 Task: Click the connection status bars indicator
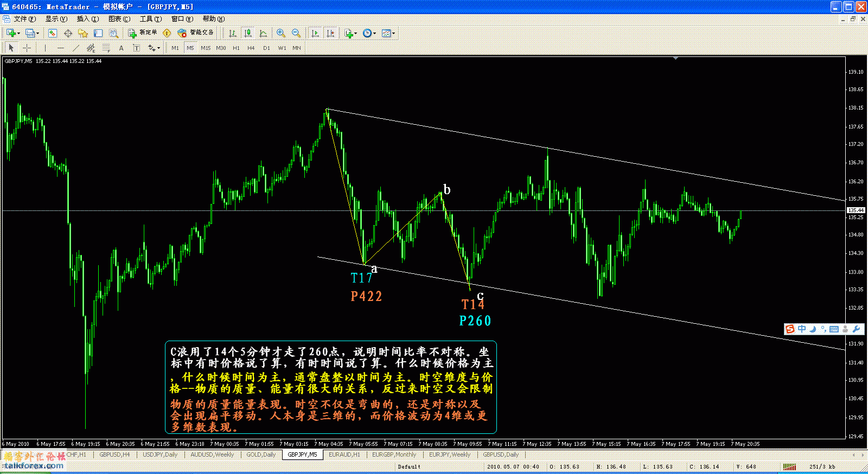(x=789, y=466)
